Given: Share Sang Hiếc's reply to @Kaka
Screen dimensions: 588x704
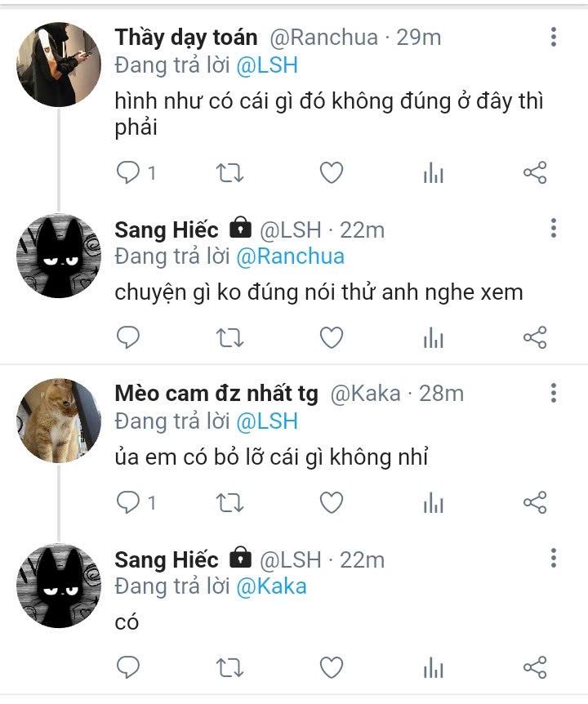Looking at the screenshot, I should coord(534,668).
